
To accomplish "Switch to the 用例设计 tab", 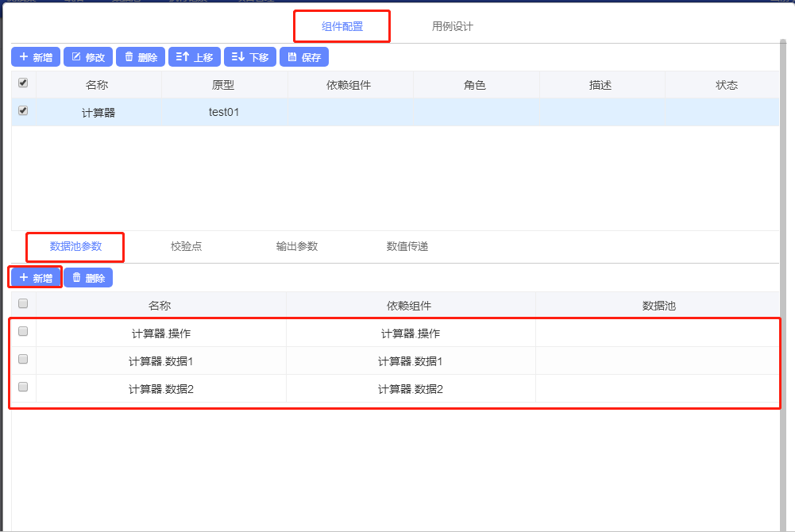I will [453, 26].
